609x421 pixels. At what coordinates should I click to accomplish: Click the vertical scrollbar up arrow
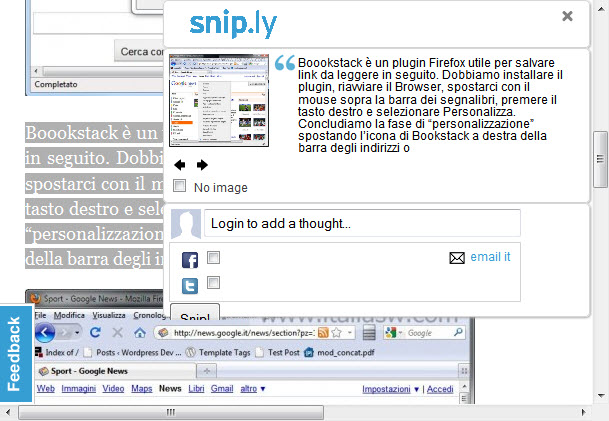[601, 8]
